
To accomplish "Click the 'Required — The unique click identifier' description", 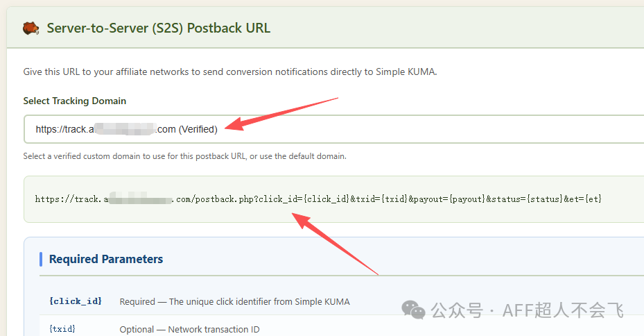I will pyautogui.click(x=234, y=301).
